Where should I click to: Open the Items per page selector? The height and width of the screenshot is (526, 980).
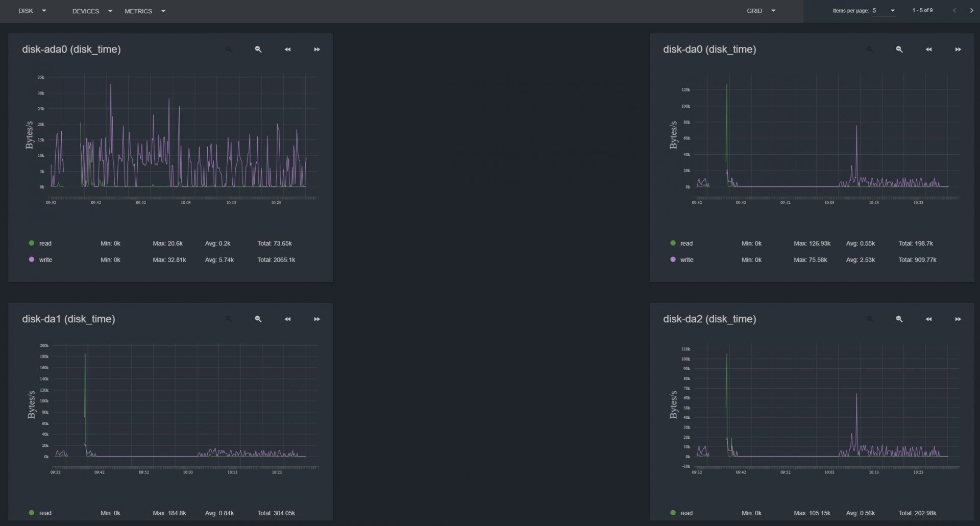click(x=884, y=11)
